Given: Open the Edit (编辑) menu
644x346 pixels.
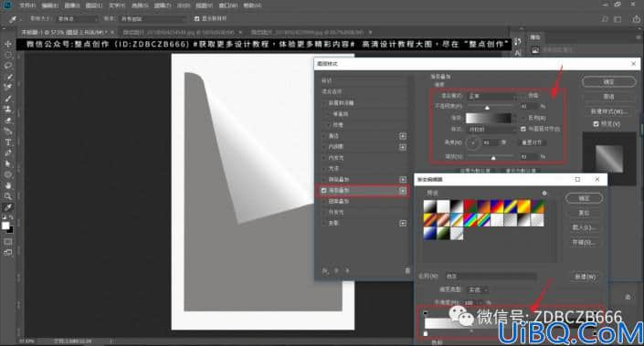Looking at the screenshot, I should pyautogui.click(x=50, y=5).
